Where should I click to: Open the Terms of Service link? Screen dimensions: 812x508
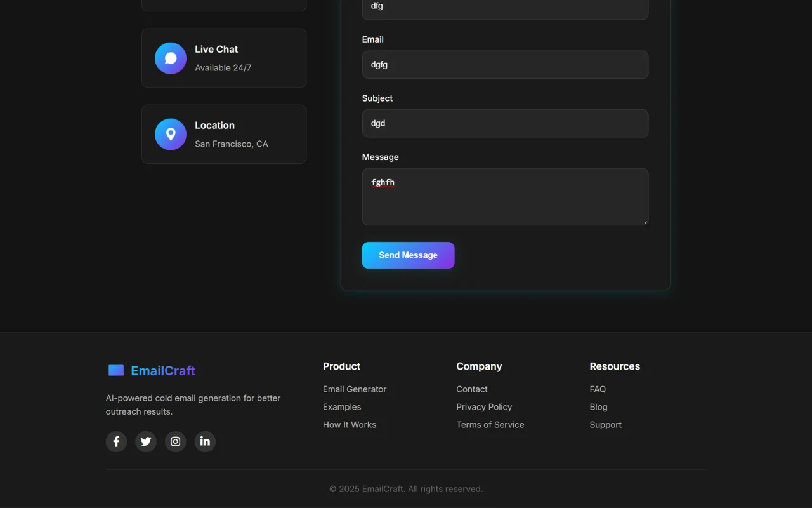[x=490, y=425]
